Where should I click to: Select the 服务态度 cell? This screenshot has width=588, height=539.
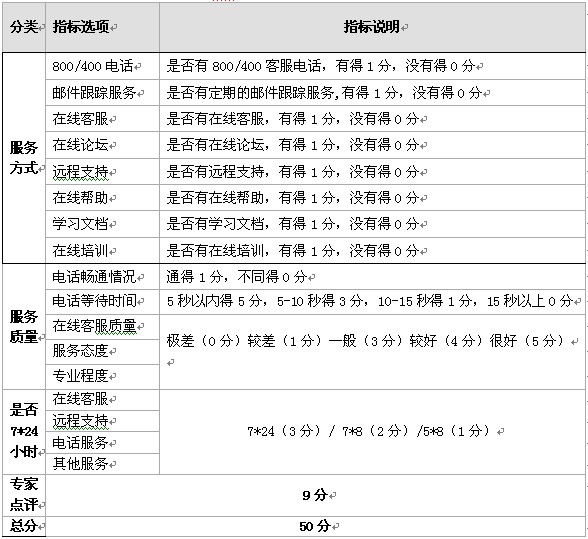pyautogui.click(x=102, y=352)
